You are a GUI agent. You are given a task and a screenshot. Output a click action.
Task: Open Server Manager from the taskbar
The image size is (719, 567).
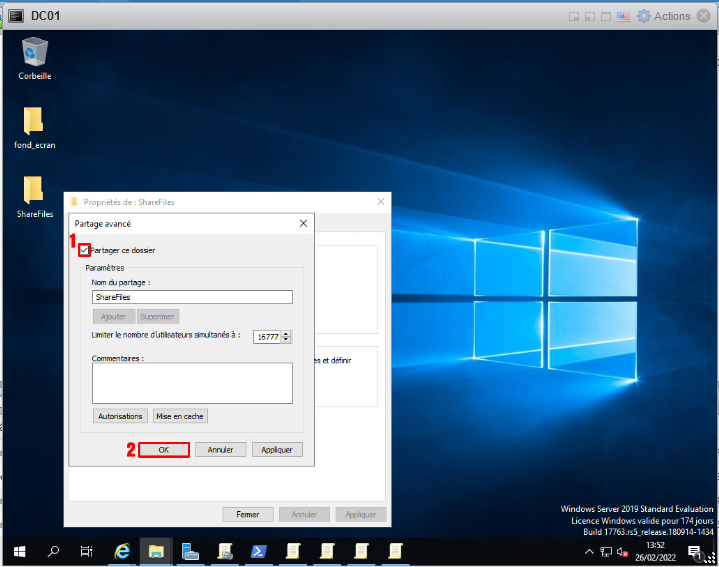click(190, 551)
